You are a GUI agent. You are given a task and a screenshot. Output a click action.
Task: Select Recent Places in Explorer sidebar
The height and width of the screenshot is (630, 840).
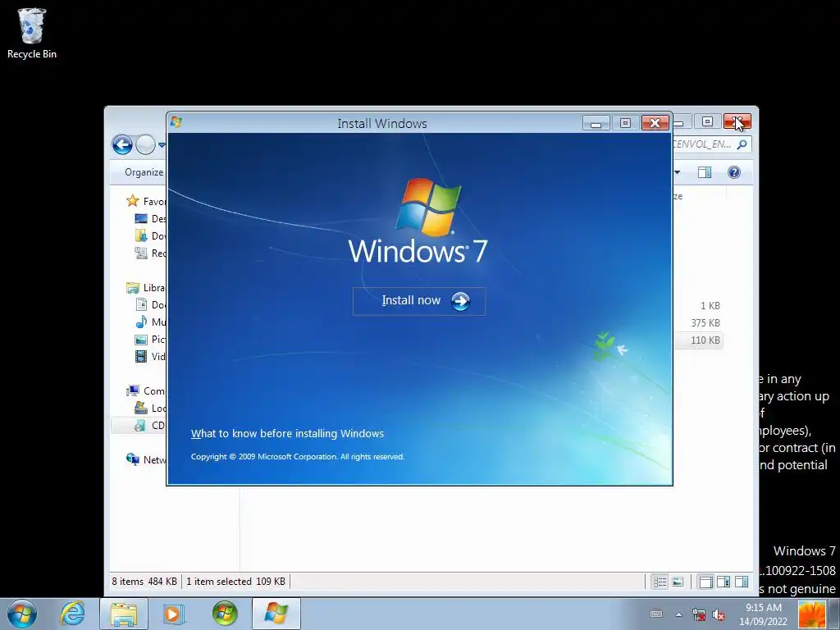click(150, 253)
